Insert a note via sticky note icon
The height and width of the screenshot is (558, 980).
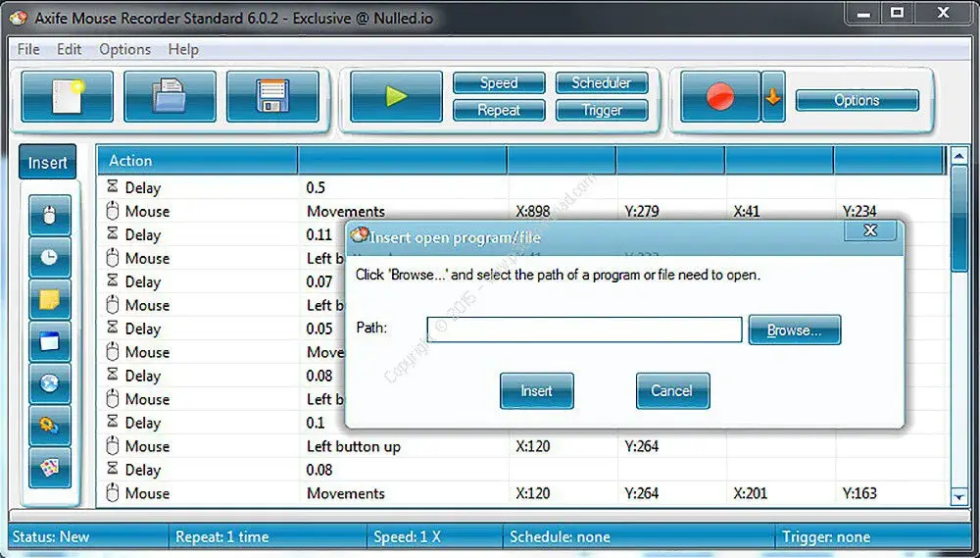pyautogui.click(x=49, y=300)
